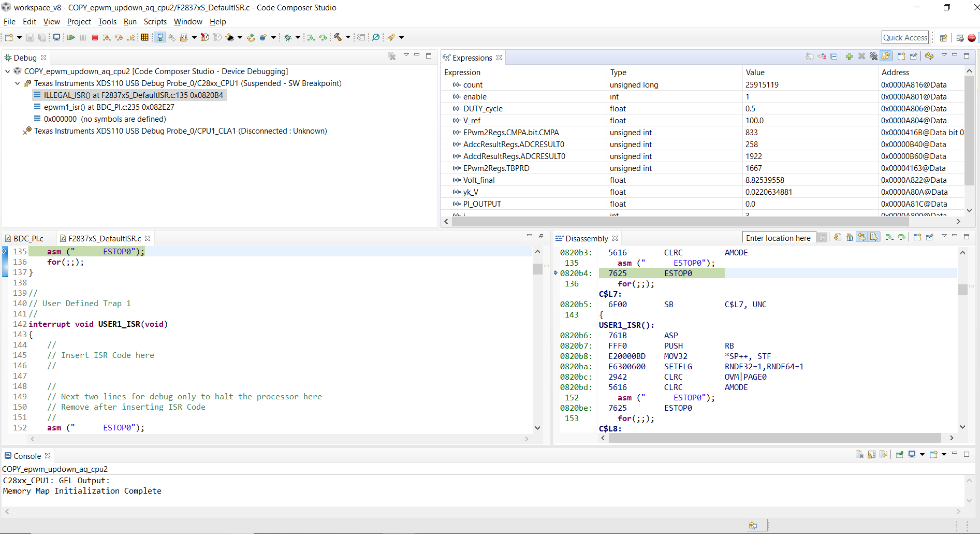Open dropdown beside Console display selector icon

click(922, 454)
